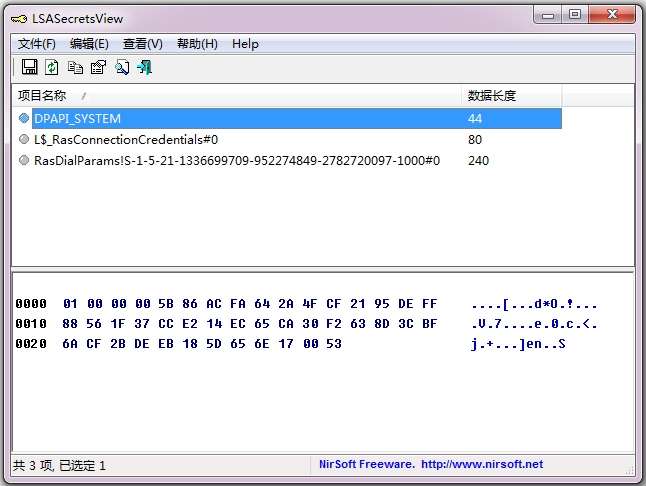Open the 编辑(E) menu
The height and width of the screenshot is (486, 646).
coord(89,44)
